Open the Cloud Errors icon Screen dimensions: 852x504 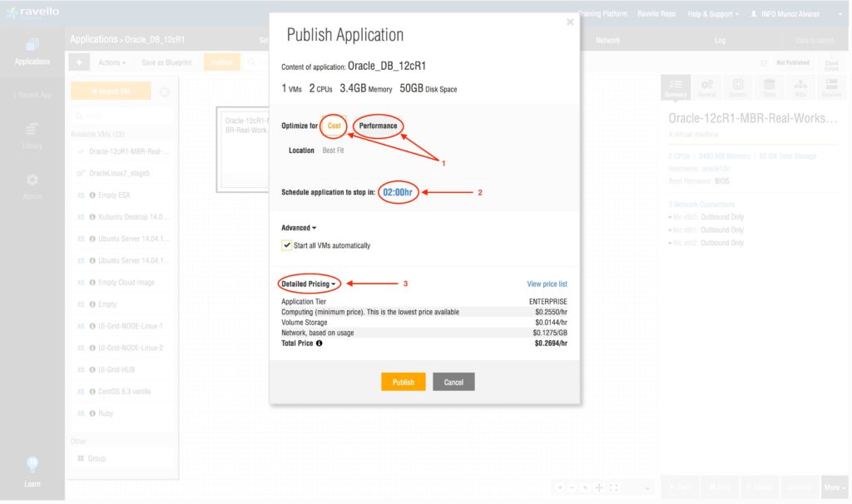[x=830, y=63]
